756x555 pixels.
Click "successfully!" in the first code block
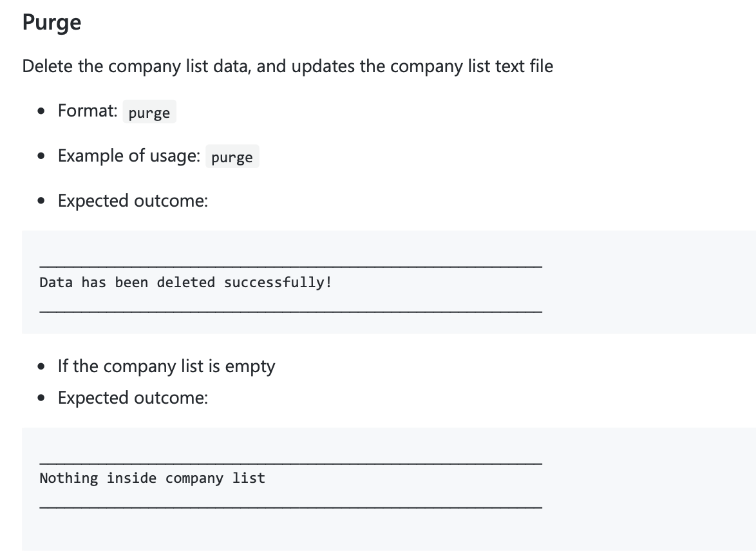point(278,282)
